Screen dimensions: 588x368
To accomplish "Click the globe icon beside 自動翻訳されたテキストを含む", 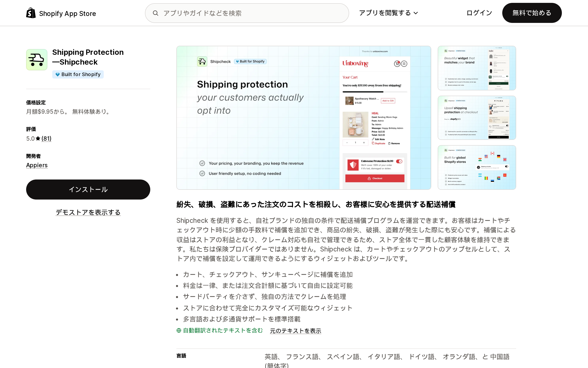I will coord(179,331).
